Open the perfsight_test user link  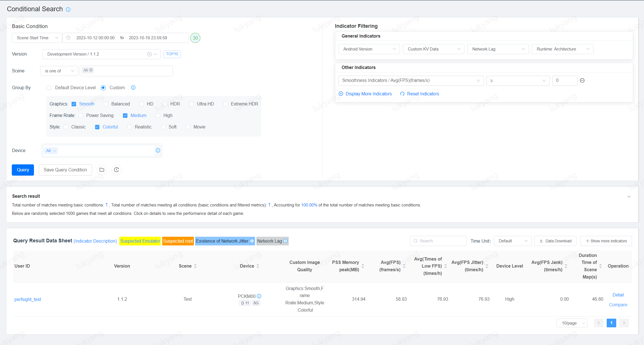pyautogui.click(x=28, y=299)
